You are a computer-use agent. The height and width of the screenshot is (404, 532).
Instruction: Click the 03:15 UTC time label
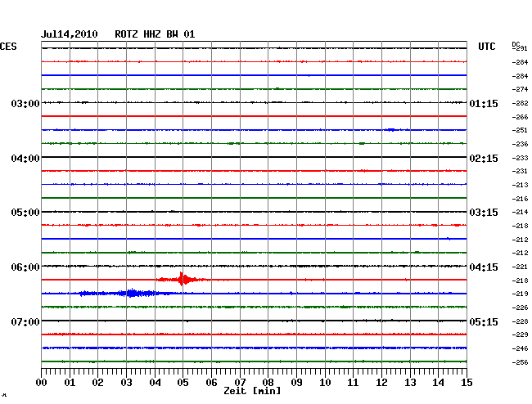[x=484, y=213]
